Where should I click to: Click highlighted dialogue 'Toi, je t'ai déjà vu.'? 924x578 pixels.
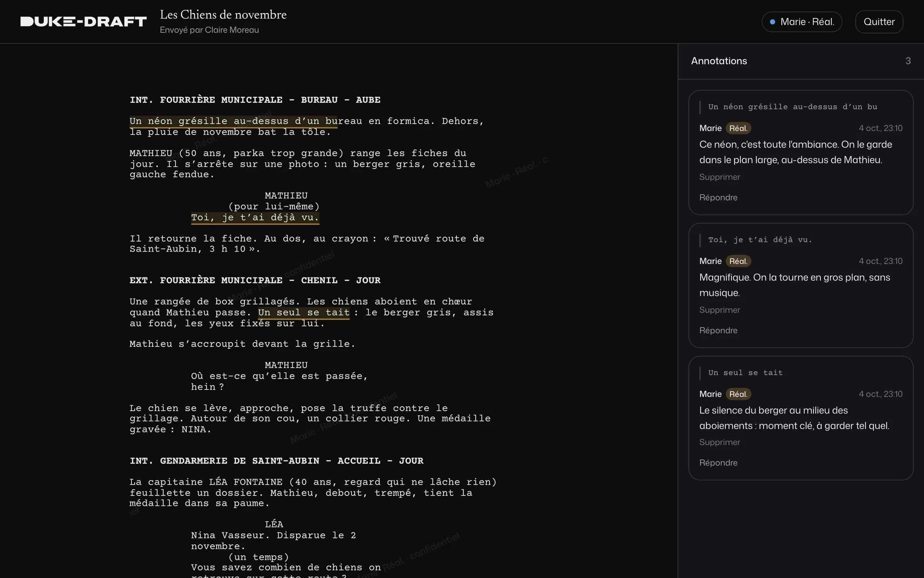(255, 217)
